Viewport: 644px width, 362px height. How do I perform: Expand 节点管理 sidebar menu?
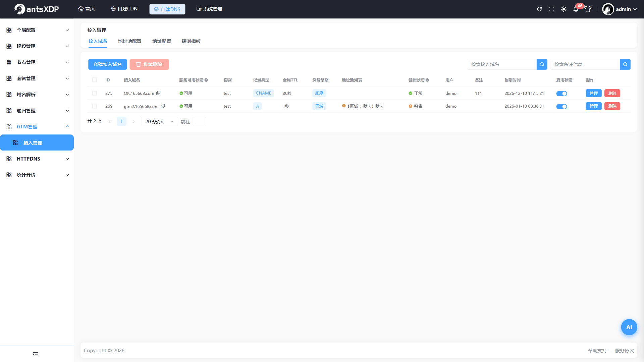tap(37, 62)
